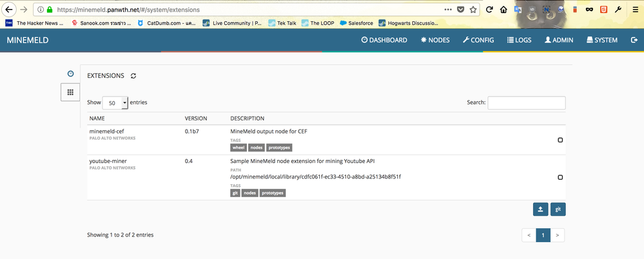The width and height of the screenshot is (644, 259).
Task: Click the browser back arrow button
Action: [x=9, y=10]
